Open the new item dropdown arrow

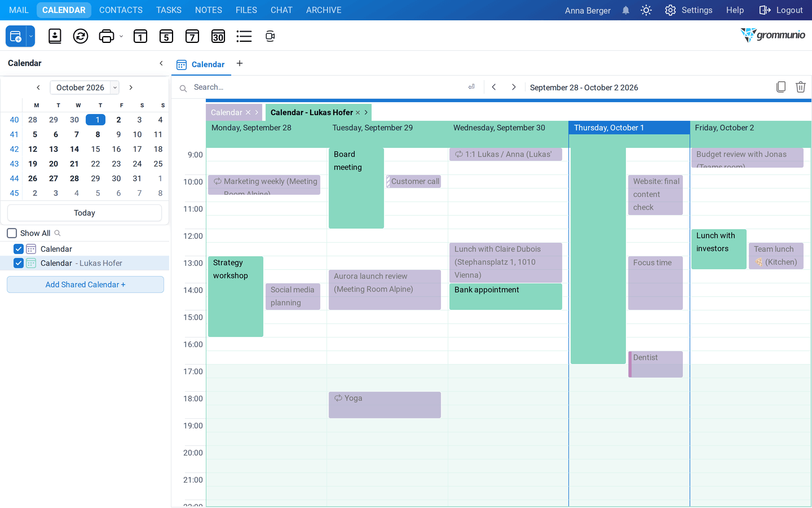31,36
